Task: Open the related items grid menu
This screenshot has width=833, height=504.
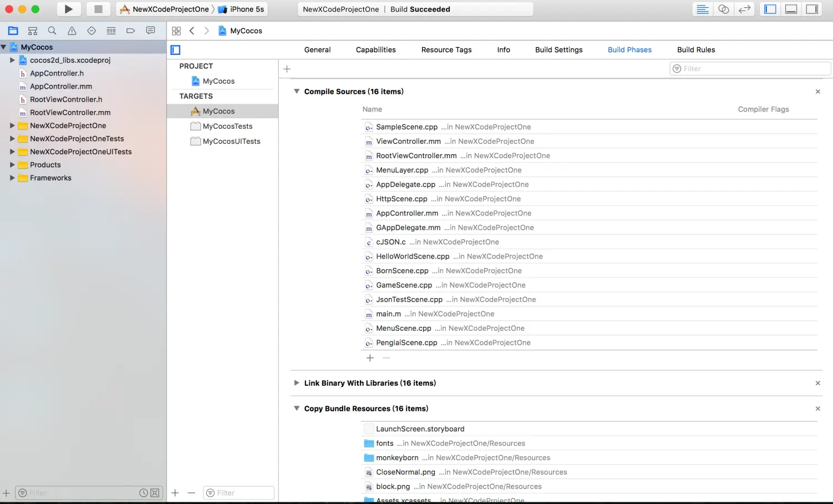Action: click(x=176, y=31)
